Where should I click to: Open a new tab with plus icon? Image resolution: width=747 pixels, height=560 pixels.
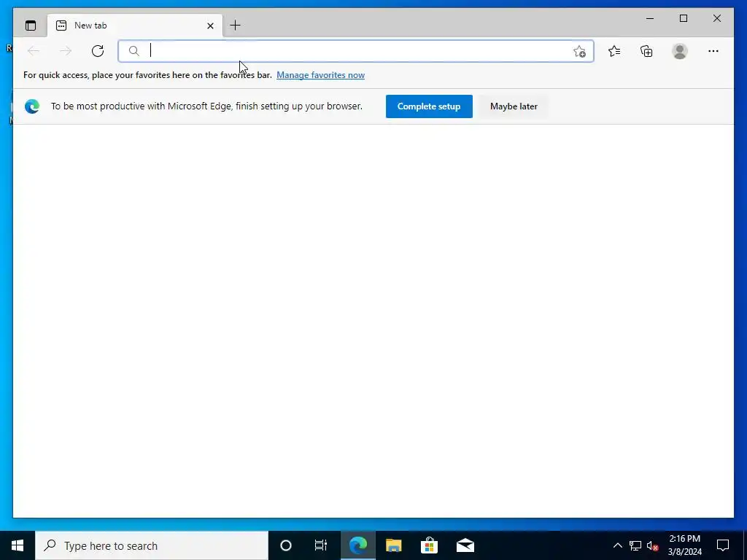(x=236, y=26)
